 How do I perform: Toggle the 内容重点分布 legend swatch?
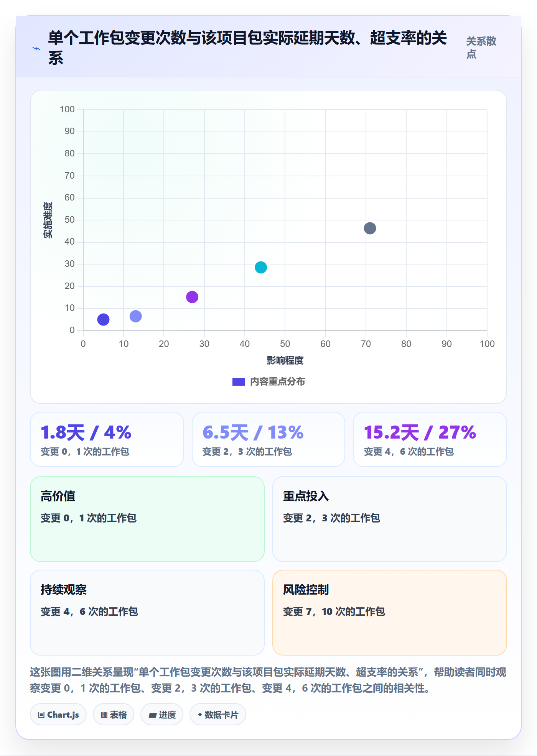(238, 382)
